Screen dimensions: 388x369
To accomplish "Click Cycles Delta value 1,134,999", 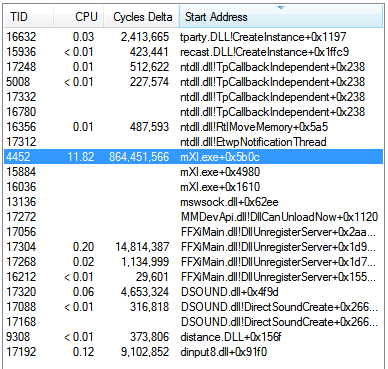I will [x=145, y=262].
